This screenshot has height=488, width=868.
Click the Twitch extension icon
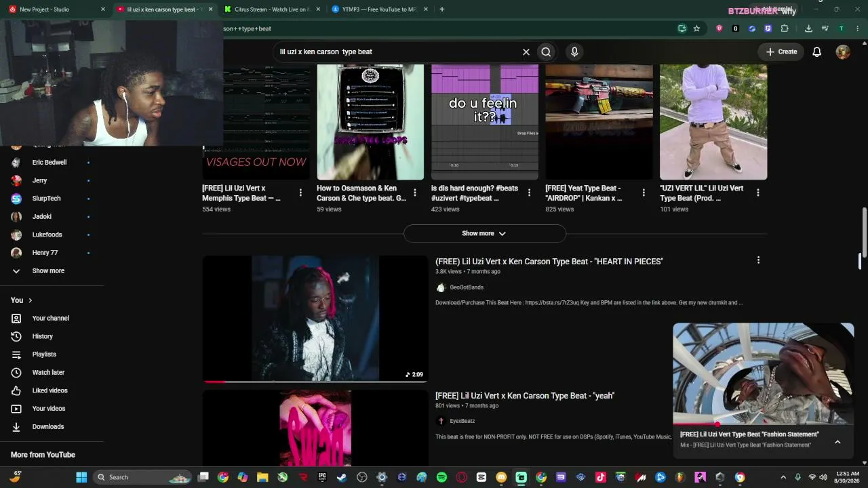tap(768, 28)
